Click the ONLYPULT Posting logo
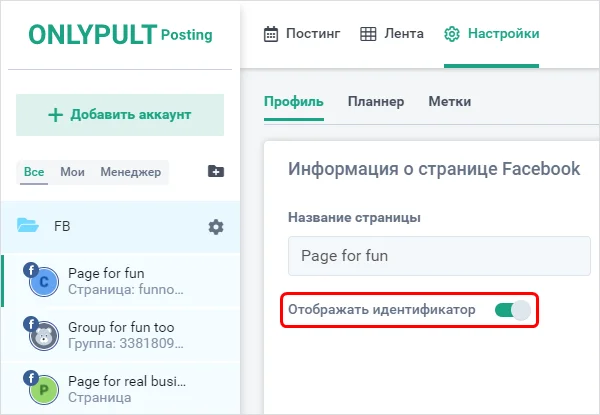 point(119,35)
